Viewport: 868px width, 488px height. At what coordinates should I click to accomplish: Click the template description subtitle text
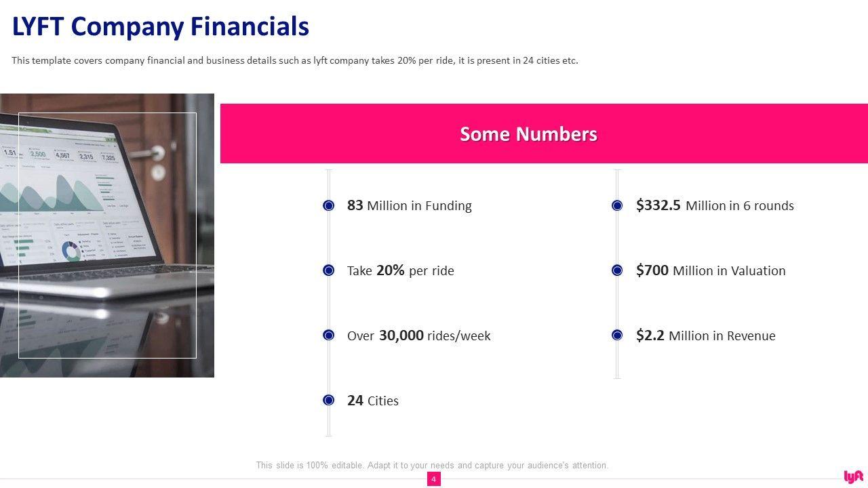pos(295,60)
